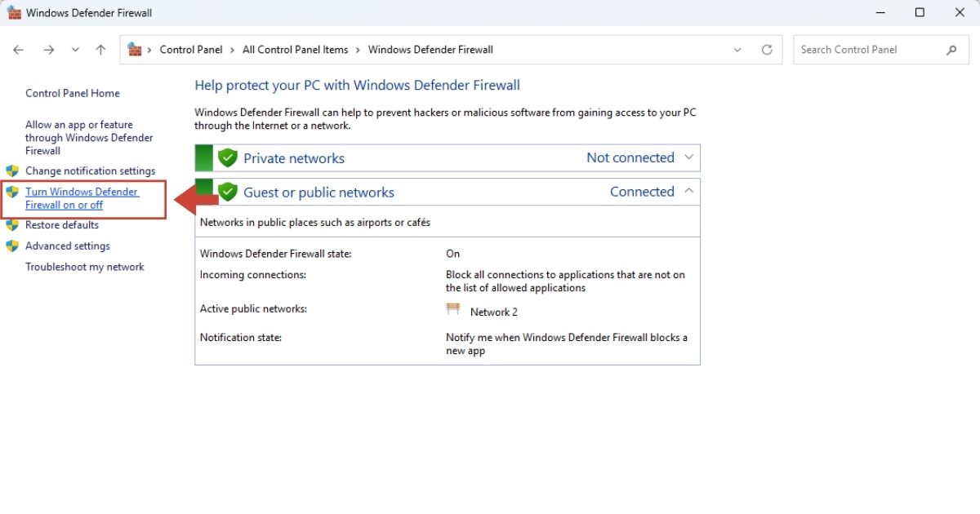Click the Search Control Panel field
The height and width of the screenshot is (514, 980).
pos(880,50)
